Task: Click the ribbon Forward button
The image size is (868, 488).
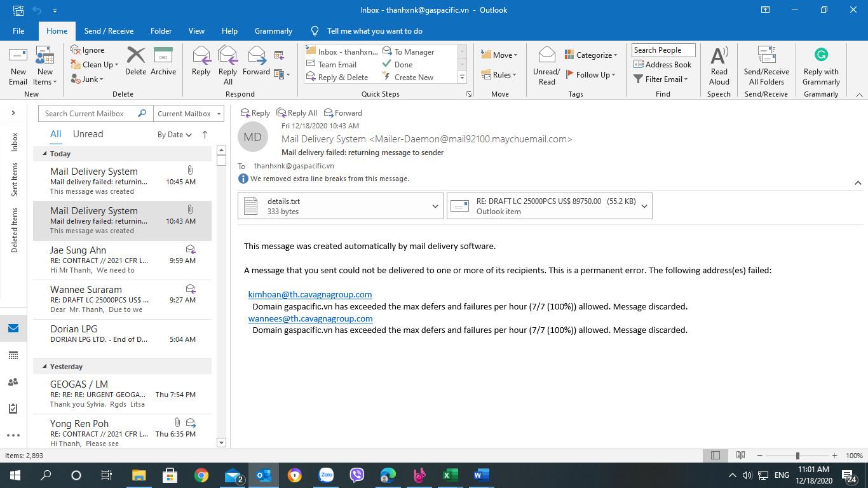Action: click(256, 61)
